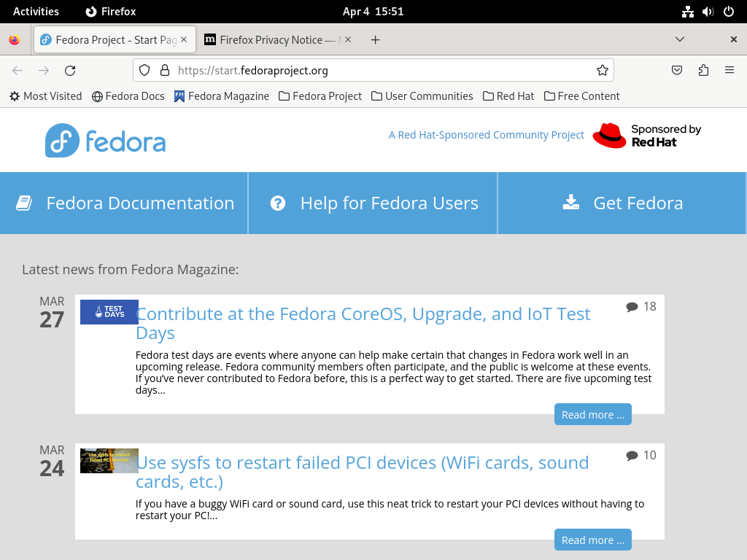This screenshot has width=747, height=560.
Task: Open the Activities overview
Action: point(36,12)
